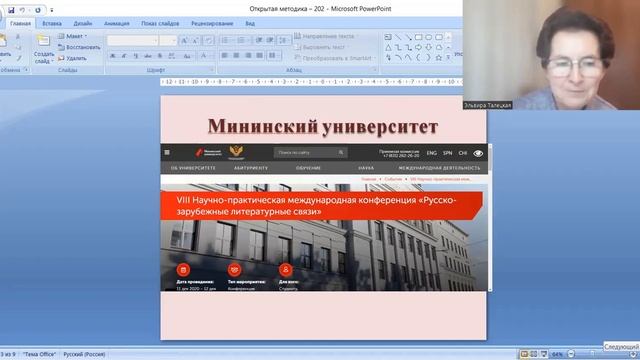The height and width of the screenshot is (360, 640).
Task: Select the down arrow shape
Action: pos(429,48)
